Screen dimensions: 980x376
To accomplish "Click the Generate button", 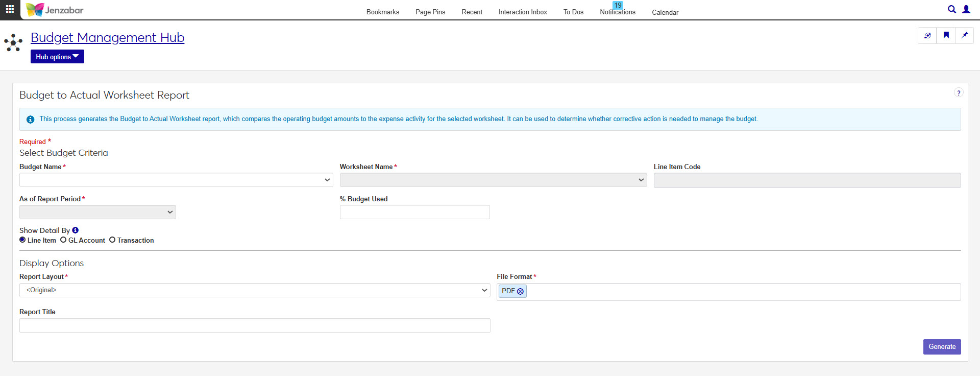I will tap(941, 347).
